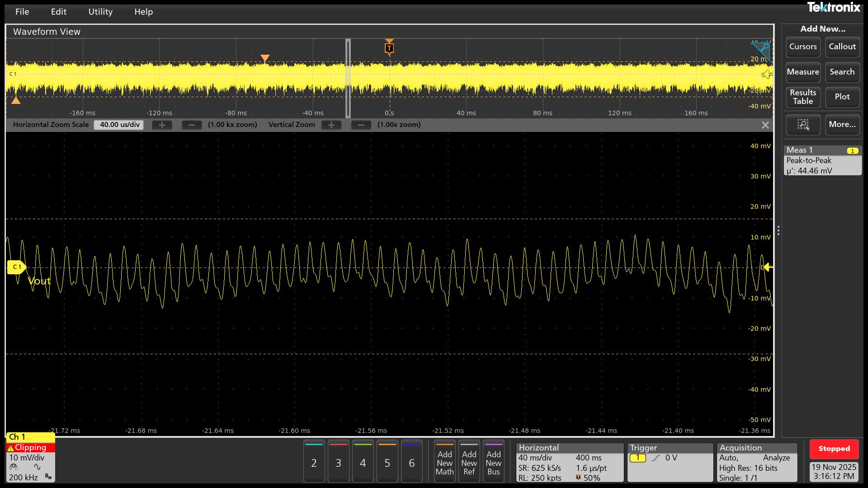Open the 40.00 us/div zoom scale selector

pyautogui.click(x=118, y=125)
